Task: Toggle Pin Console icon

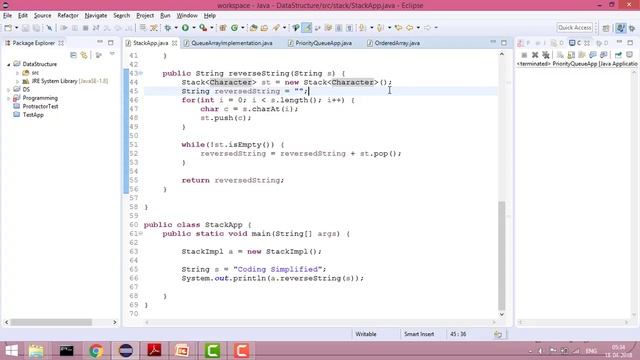Action: 618,55
